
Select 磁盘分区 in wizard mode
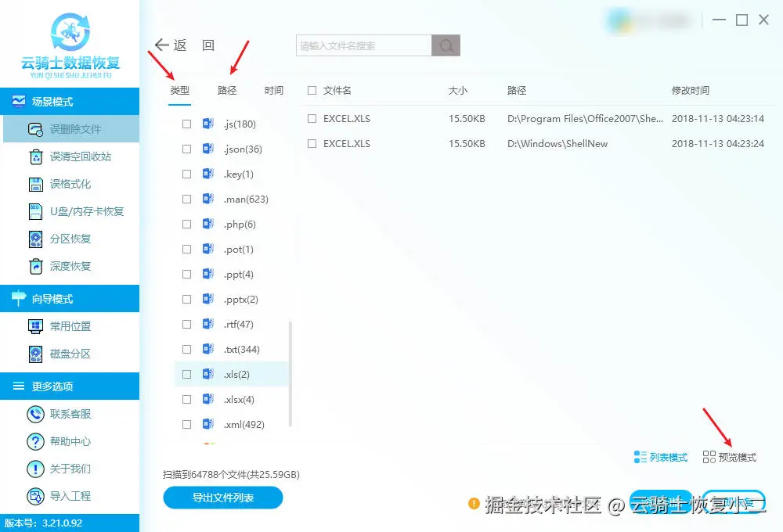click(x=60, y=354)
